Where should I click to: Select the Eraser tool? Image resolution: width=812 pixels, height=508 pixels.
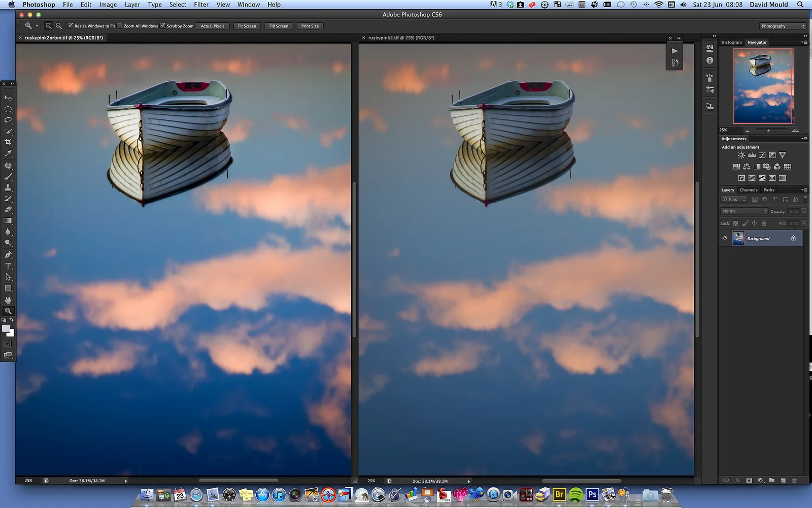tap(8, 210)
